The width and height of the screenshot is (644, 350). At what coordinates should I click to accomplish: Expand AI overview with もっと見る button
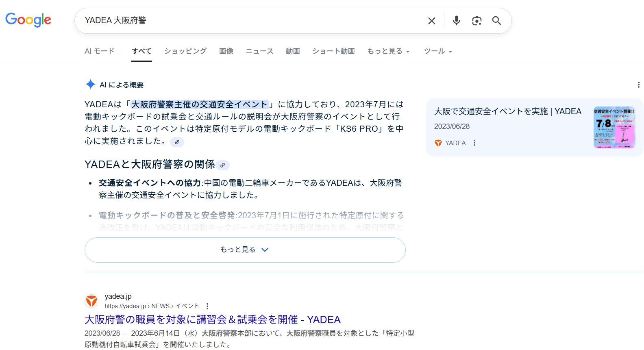[x=245, y=250]
